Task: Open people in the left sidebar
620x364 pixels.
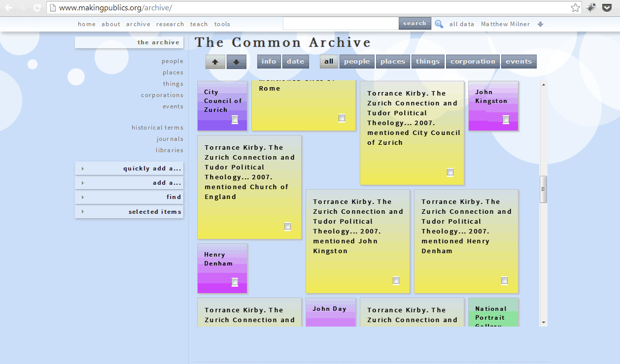Action: [172, 61]
